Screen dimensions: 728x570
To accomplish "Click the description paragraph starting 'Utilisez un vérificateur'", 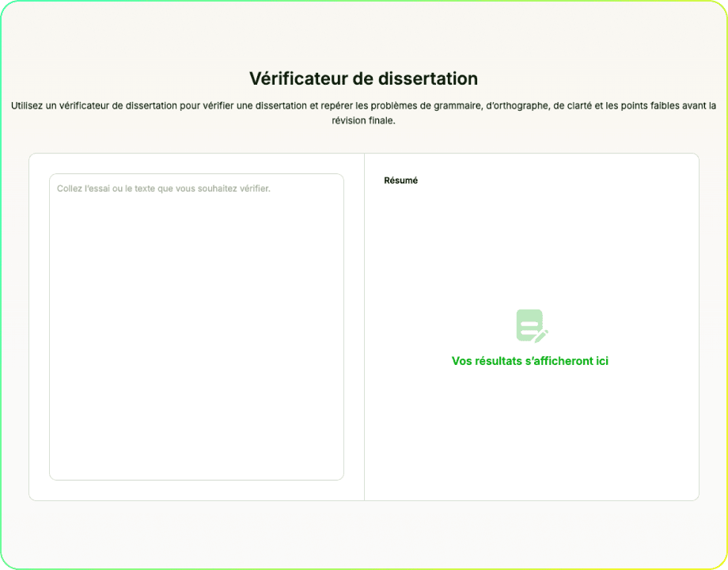I will point(363,113).
